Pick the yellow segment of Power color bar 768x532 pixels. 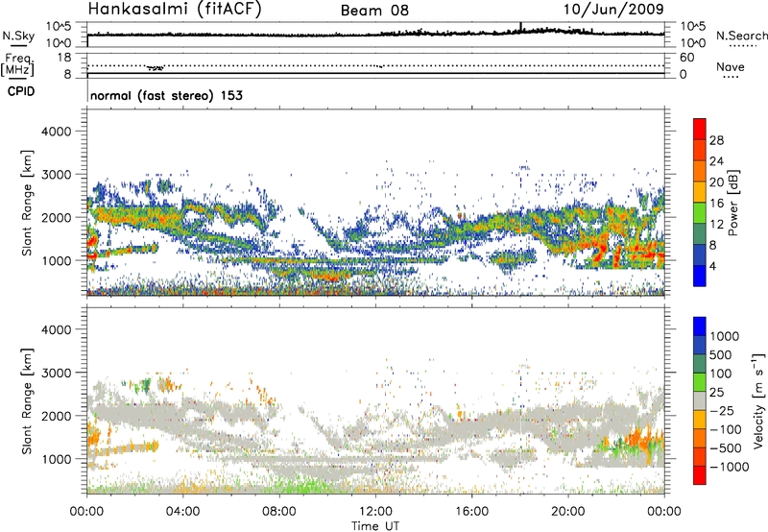coord(700,192)
